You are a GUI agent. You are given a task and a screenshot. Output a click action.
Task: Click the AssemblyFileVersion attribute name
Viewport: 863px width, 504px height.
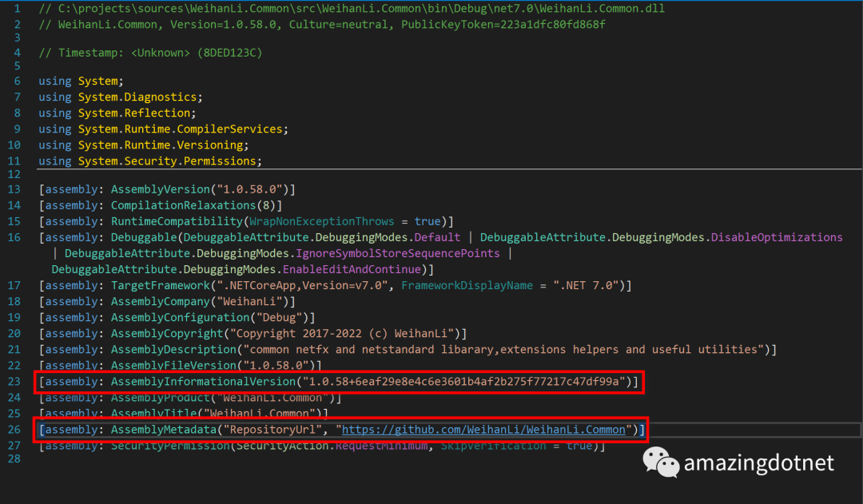[174, 365]
